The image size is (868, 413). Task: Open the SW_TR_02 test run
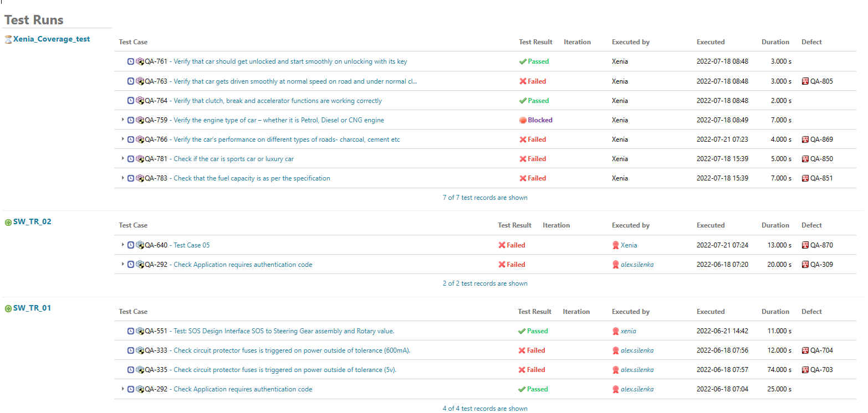[32, 222]
